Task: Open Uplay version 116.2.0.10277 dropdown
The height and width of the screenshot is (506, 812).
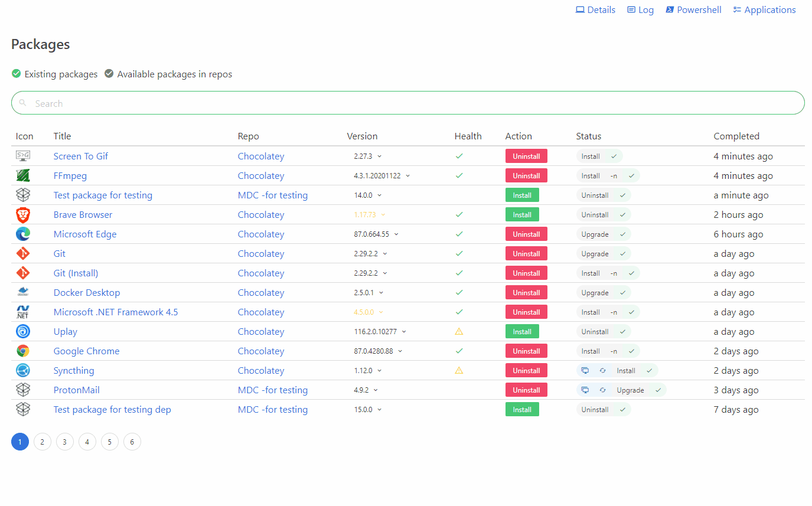Action: (380, 331)
